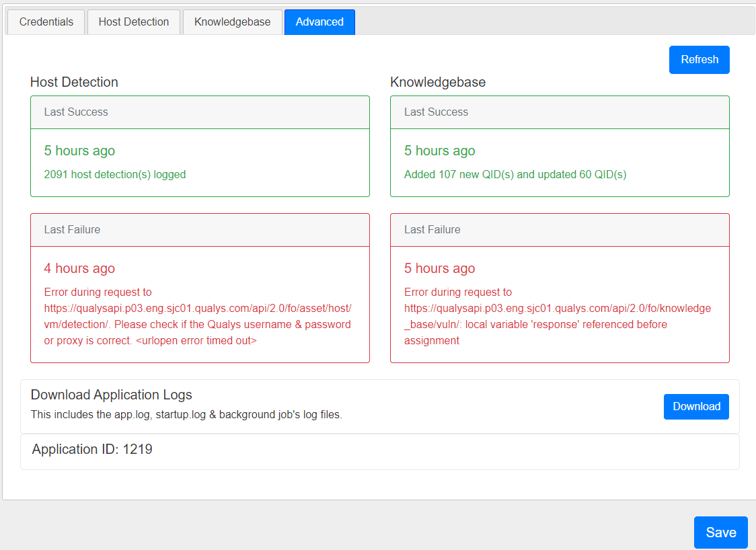Viewport: 756px width, 550px height.
Task: Click the Application ID 1219 text
Action: [92, 449]
